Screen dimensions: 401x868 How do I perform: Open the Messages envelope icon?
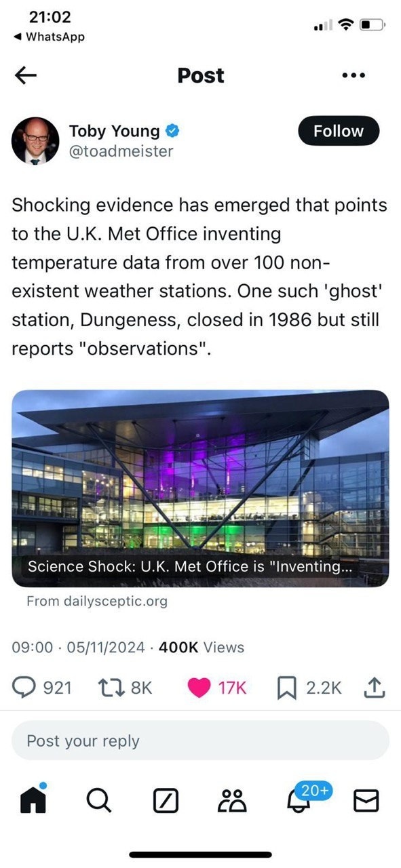point(366,802)
